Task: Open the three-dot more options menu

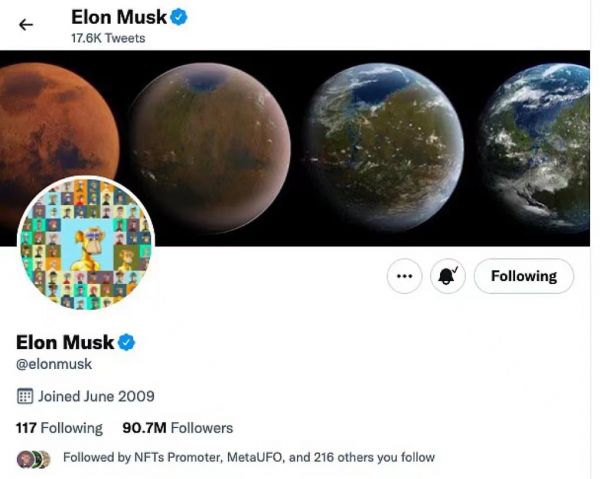Action: (x=403, y=277)
